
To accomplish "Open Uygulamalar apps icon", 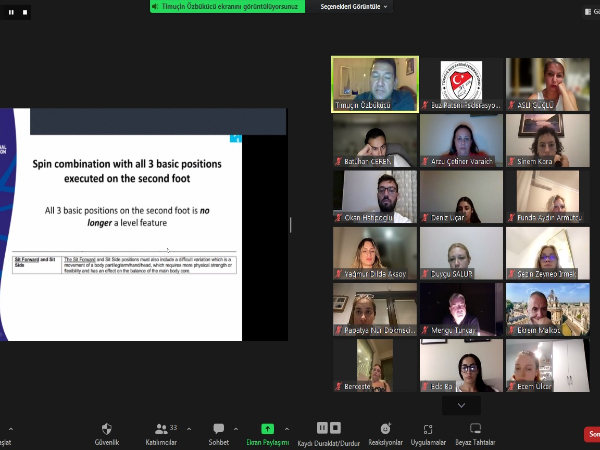I will (x=428, y=429).
